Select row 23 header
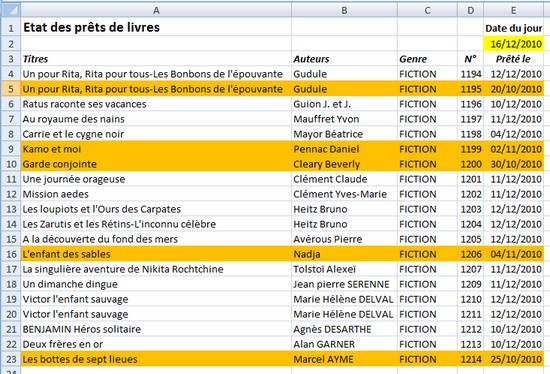The image size is (550, 374). [x=11, y=359]
